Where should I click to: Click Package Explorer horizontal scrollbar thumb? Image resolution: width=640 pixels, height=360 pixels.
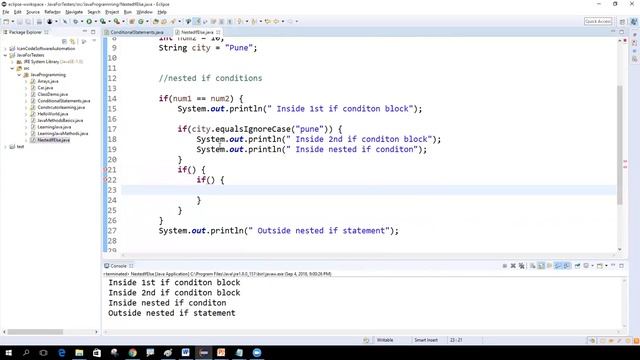tap(35, 332)
